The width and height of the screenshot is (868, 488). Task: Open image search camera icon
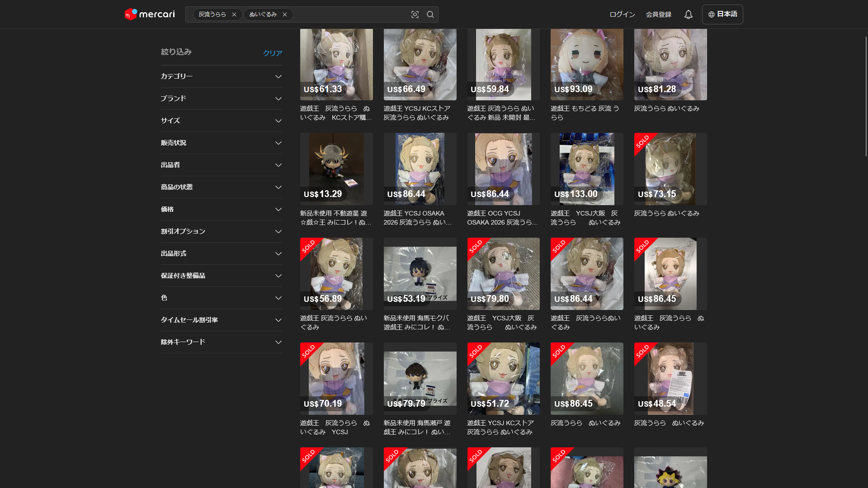pos(415,14)
